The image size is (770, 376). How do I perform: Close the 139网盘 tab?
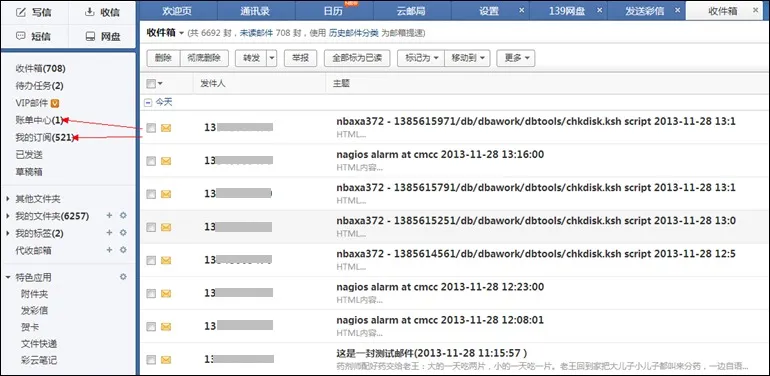[x=599, y=9]
